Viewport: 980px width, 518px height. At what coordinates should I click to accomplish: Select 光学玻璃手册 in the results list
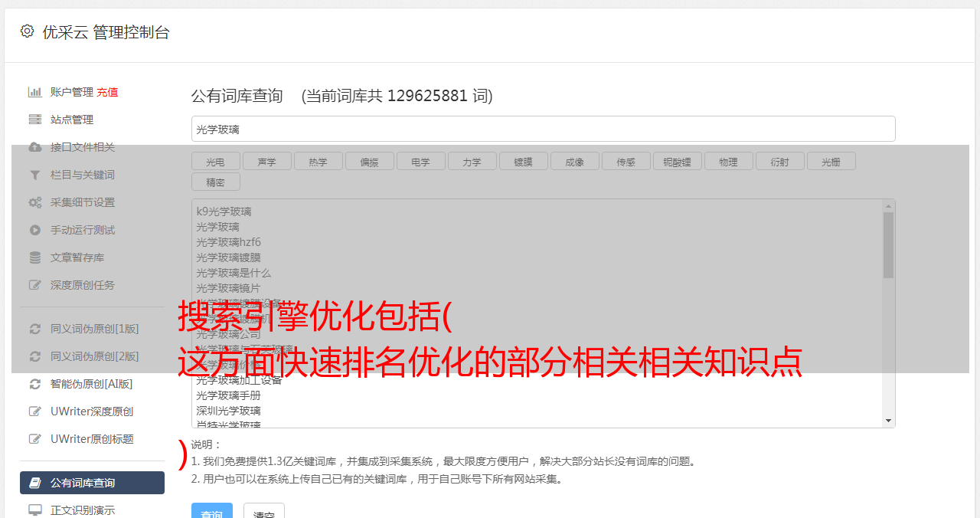[x=228, y=395]
